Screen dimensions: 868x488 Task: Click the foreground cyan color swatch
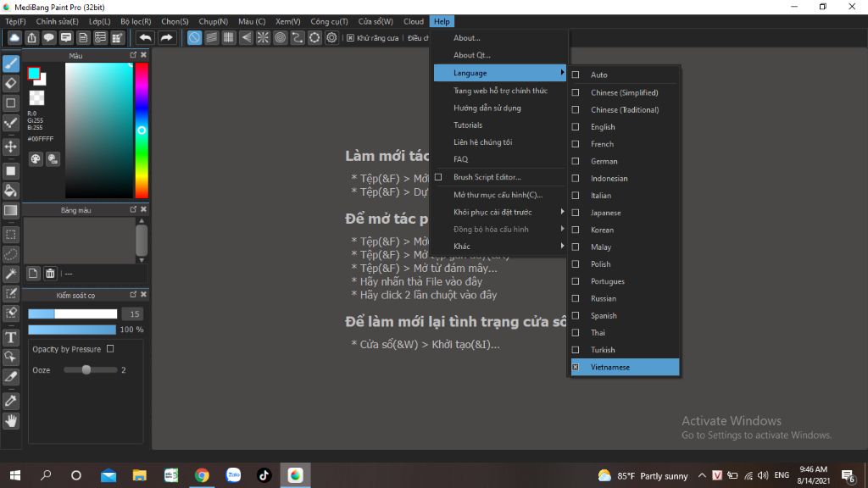coord(34,73)
